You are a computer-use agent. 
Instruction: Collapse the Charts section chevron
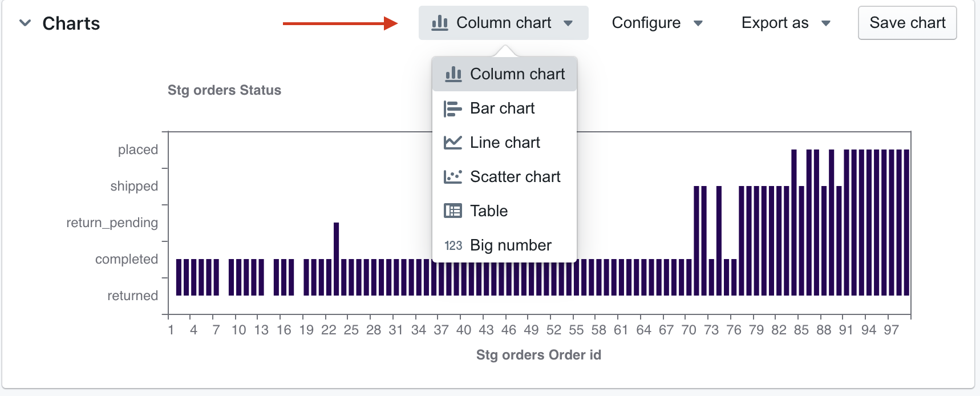point(25,23)
